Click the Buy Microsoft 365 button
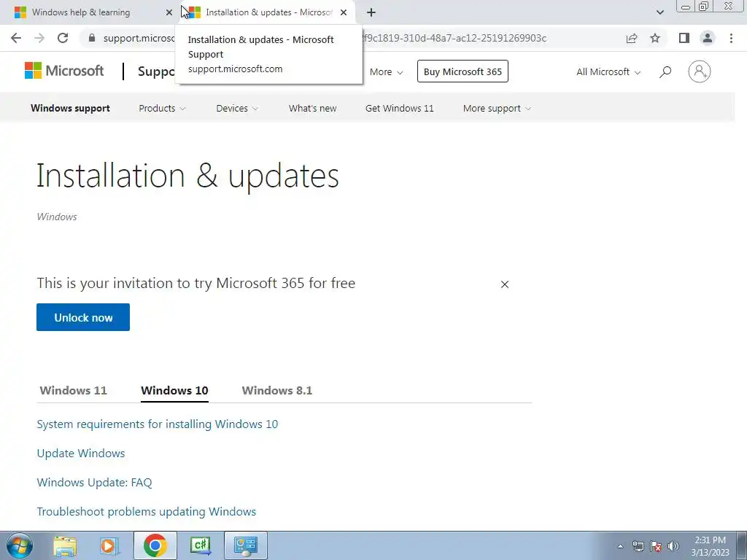747x560 pixels. point(462,71)
